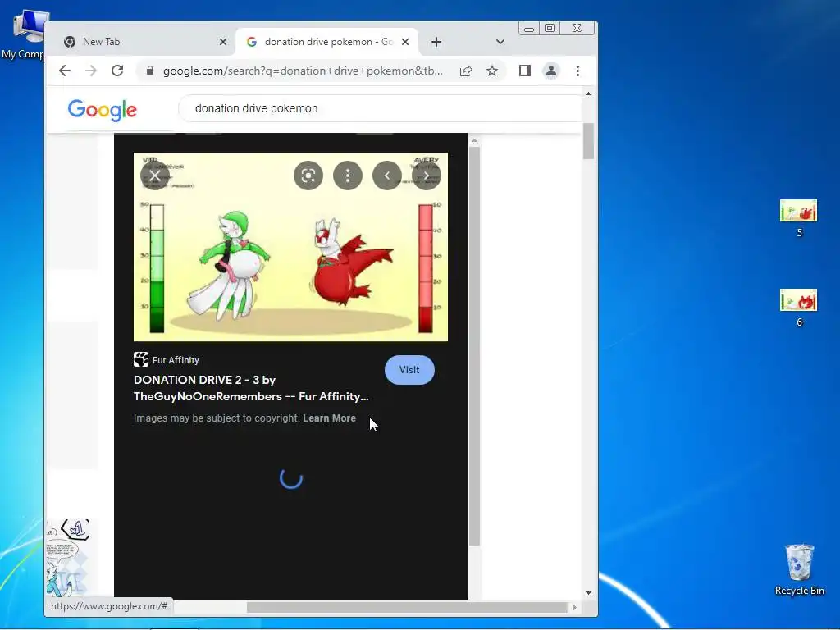Viewport: 840px width, 630px height.
Task: Maximize the Chrome window
Action: click(550, 29)
